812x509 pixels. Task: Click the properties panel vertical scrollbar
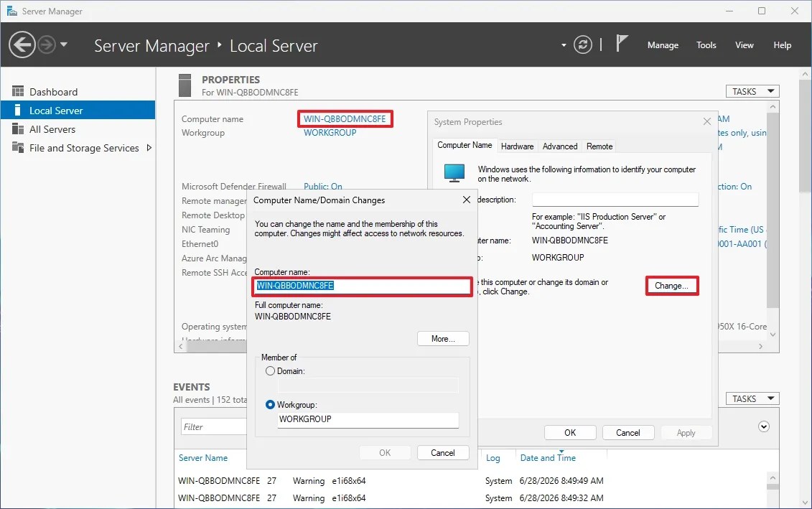(773, 211)
